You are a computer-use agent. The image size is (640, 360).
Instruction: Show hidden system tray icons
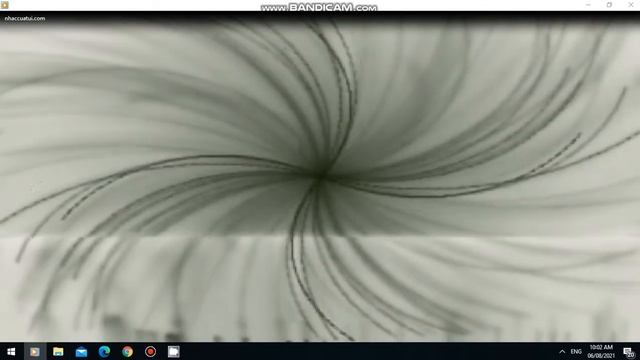click(x=562, y=351)
